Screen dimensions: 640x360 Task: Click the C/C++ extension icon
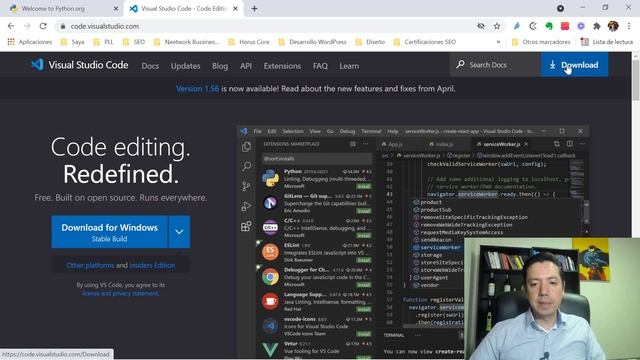(x=270, y=227)
